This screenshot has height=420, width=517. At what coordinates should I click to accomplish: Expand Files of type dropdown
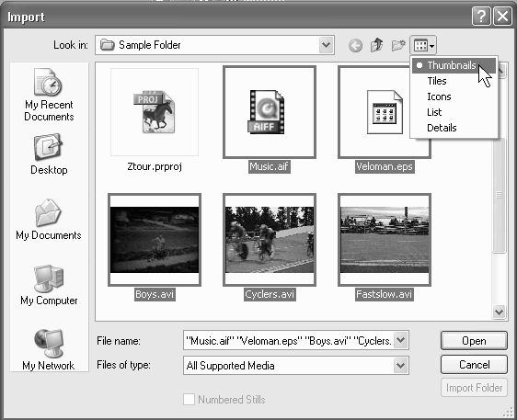pyautogui.click(x=400, y=366)
